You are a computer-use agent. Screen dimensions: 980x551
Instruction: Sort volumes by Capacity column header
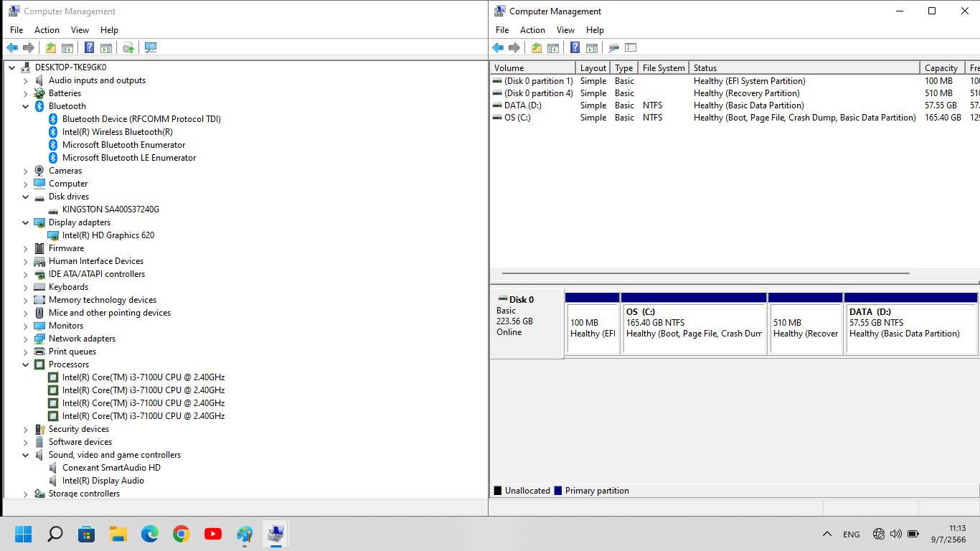(943, 68)
